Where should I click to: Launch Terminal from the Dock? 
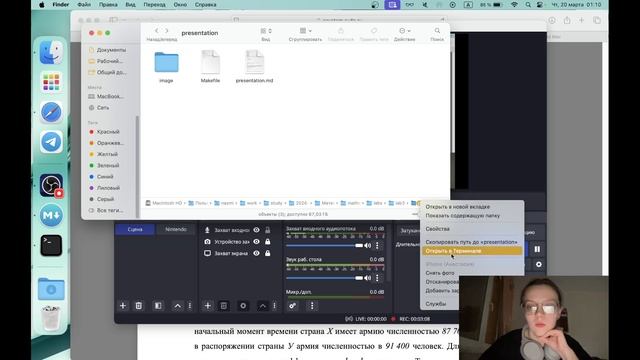point(51,245)
